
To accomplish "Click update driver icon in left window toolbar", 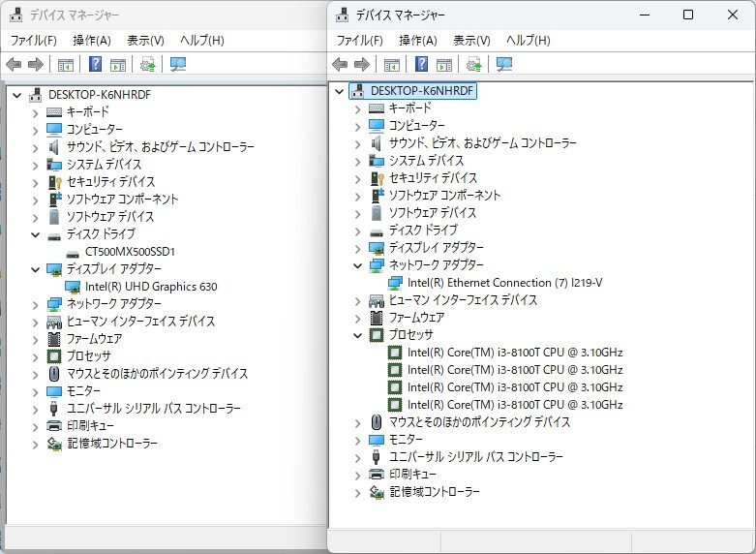I will coord(147,64).
